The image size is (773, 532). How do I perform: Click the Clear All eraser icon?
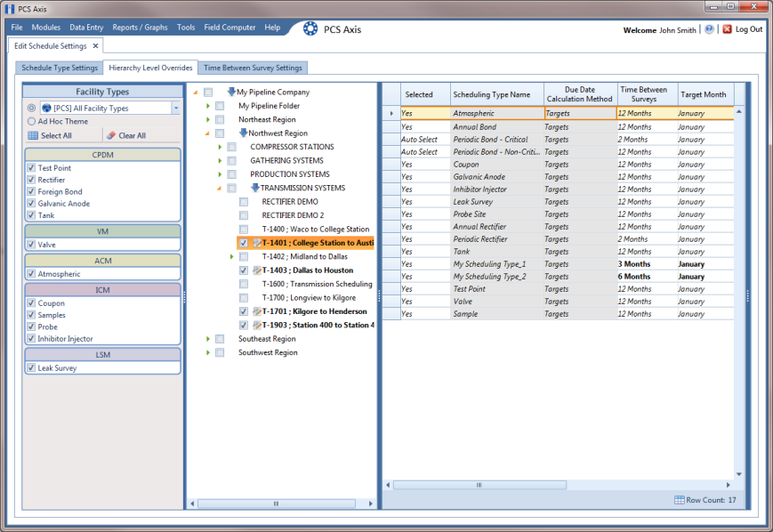click(x=111, y=135)
